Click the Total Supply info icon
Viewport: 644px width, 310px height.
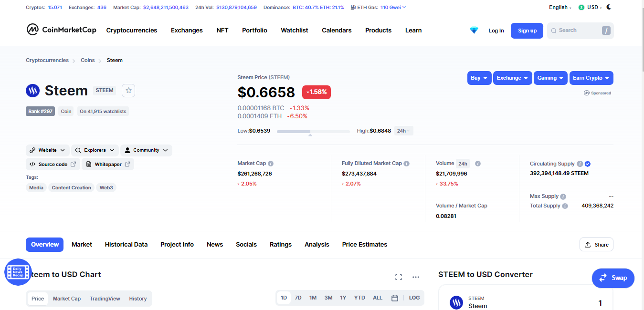tap(565, 206)
